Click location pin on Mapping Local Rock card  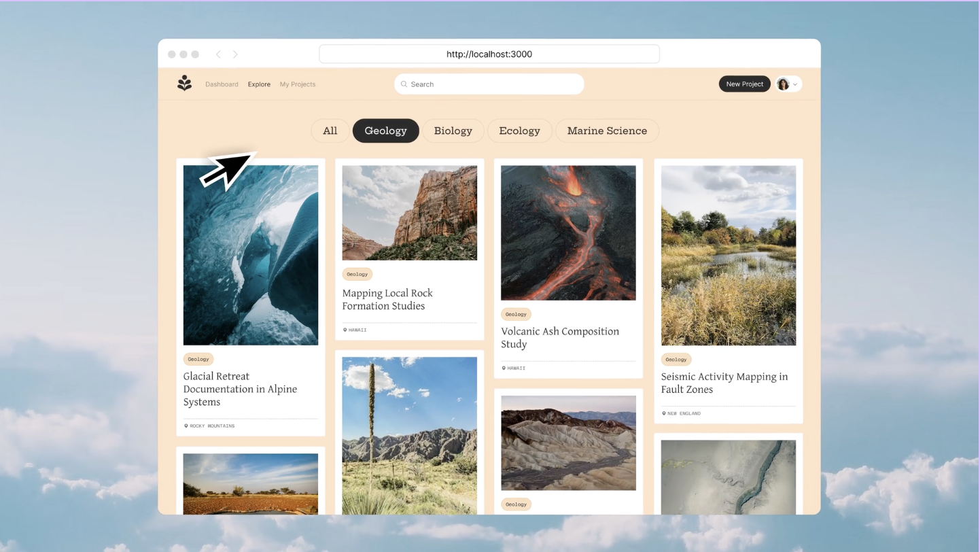pos(345,330)
